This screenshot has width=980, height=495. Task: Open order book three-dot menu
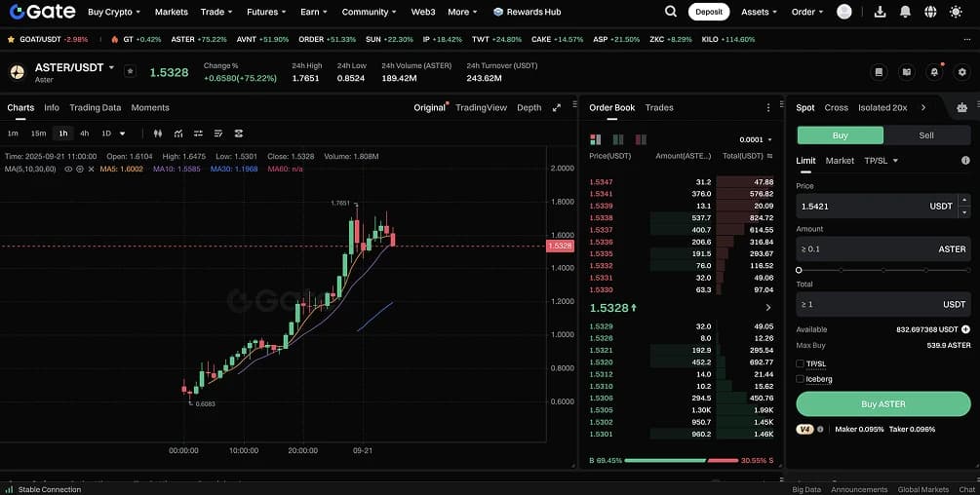coord(768,107)
